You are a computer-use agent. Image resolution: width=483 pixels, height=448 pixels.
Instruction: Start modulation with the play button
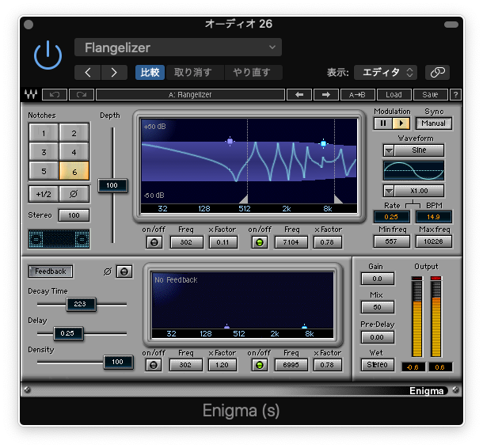[x=401, y=123]
